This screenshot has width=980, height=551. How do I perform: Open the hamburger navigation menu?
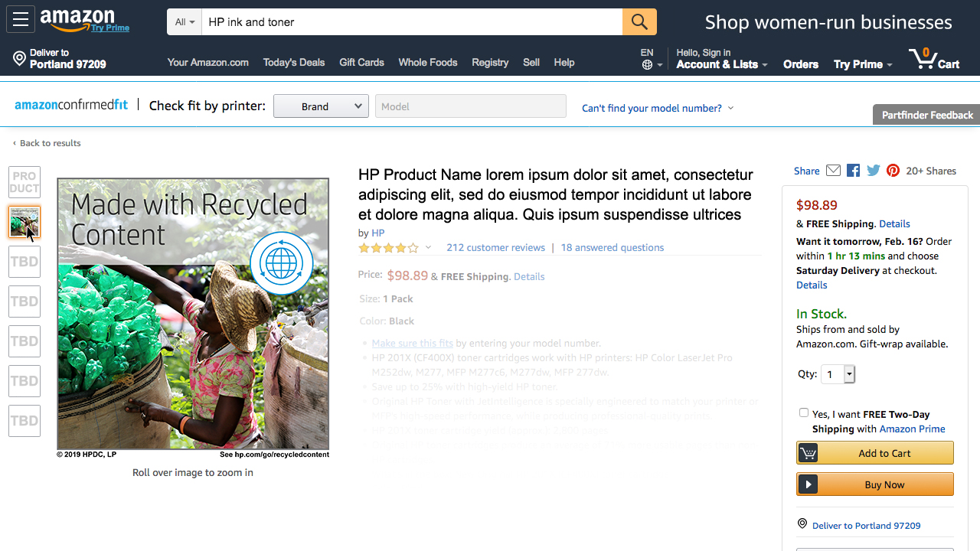click(x=21, y=20)
